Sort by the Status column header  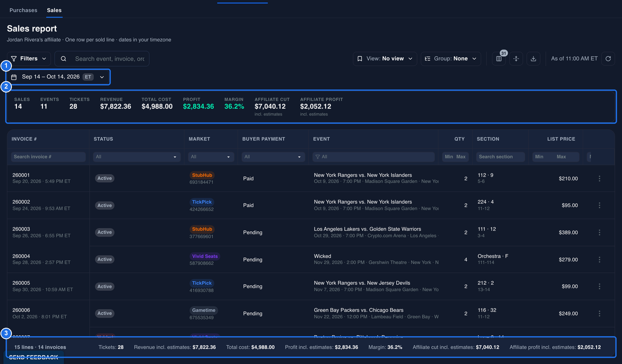[103, 139]
